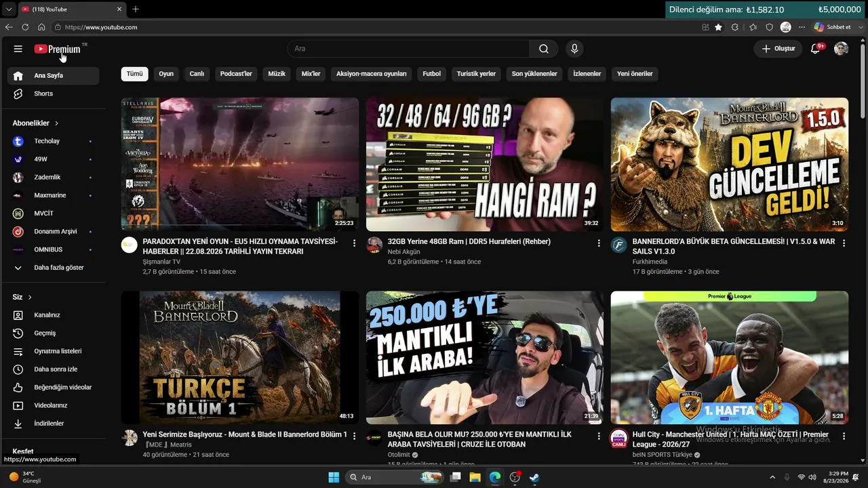Open the Sohbet et Copilot button
868x488 pixels.
pos(832,27)
